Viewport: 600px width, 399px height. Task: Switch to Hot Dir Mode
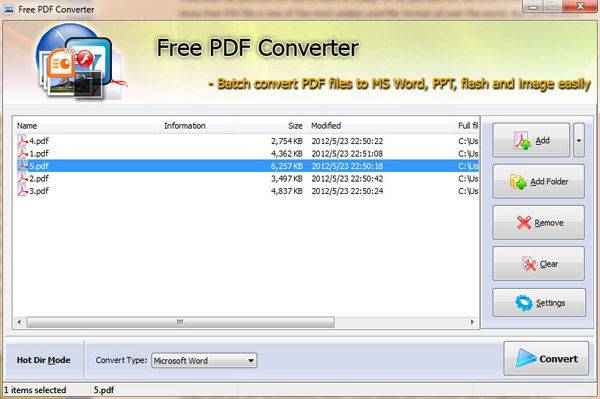(44, 360)
